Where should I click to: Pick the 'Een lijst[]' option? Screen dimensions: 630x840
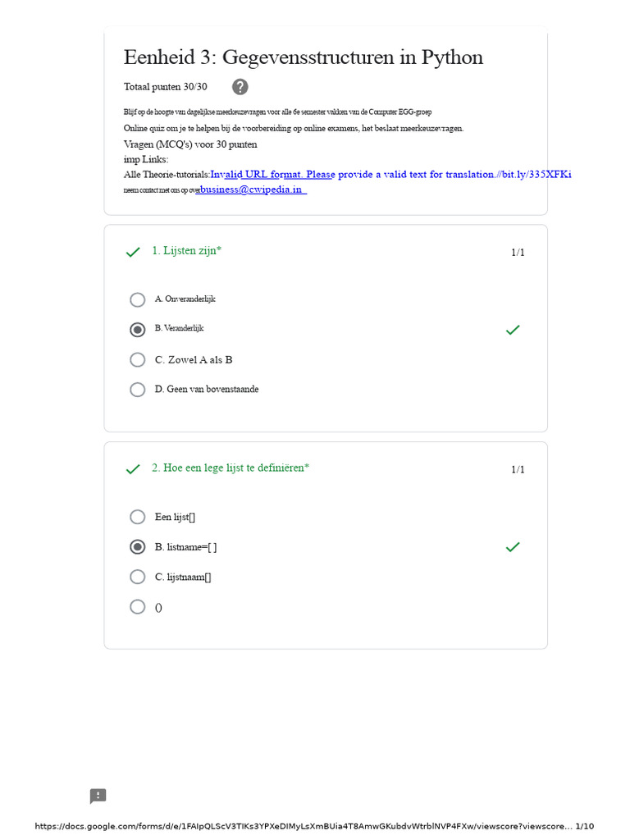pyautogui.click(x=138, y=517)
